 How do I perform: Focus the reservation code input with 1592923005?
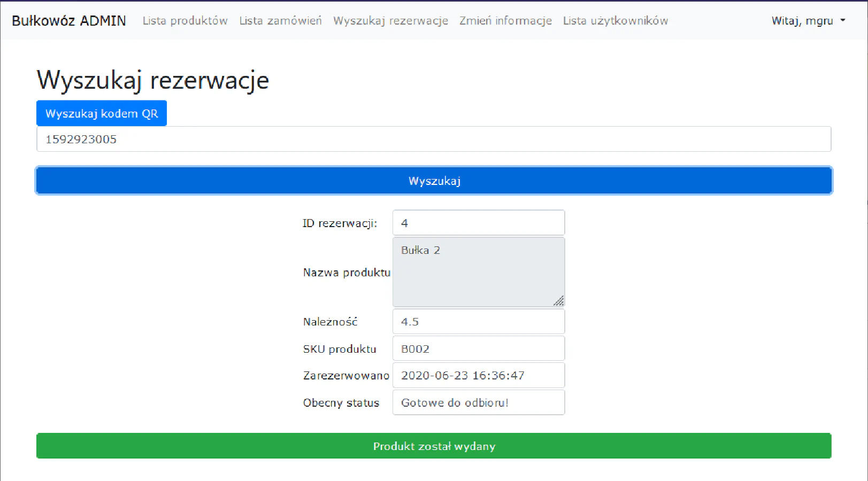click(x=433, y=139)
